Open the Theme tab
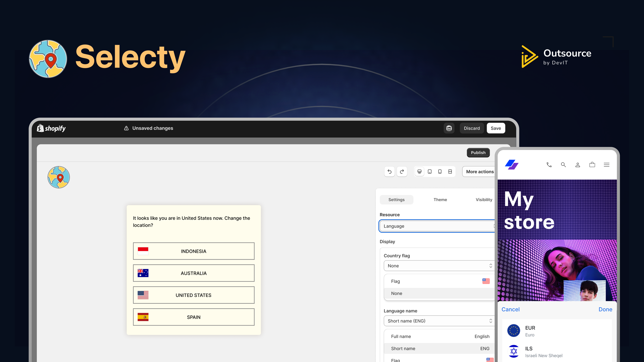 [x=440, y=200]
